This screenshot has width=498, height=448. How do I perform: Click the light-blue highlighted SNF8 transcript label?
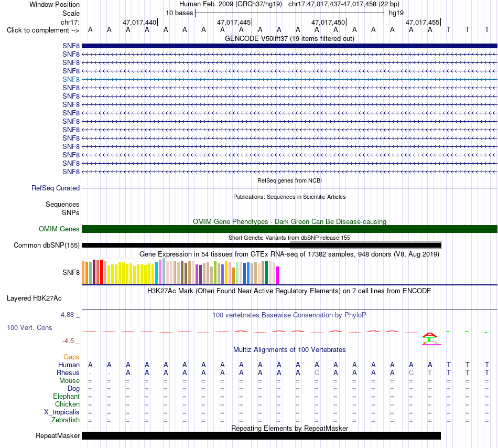tap(71, 79)
